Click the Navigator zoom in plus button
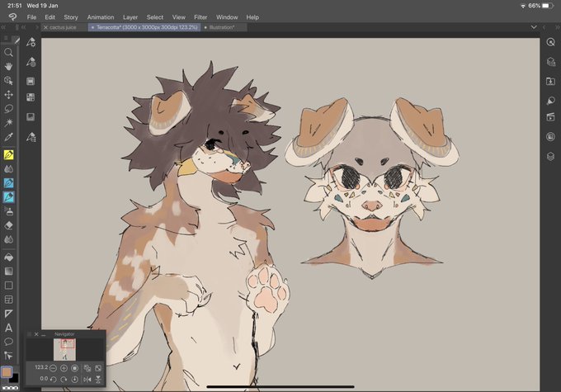The image size is (561, 392). coord(64,368)
